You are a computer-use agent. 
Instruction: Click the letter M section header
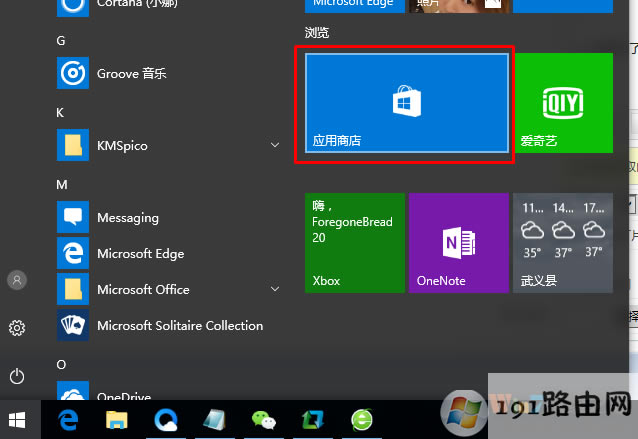tap(61, 185)
